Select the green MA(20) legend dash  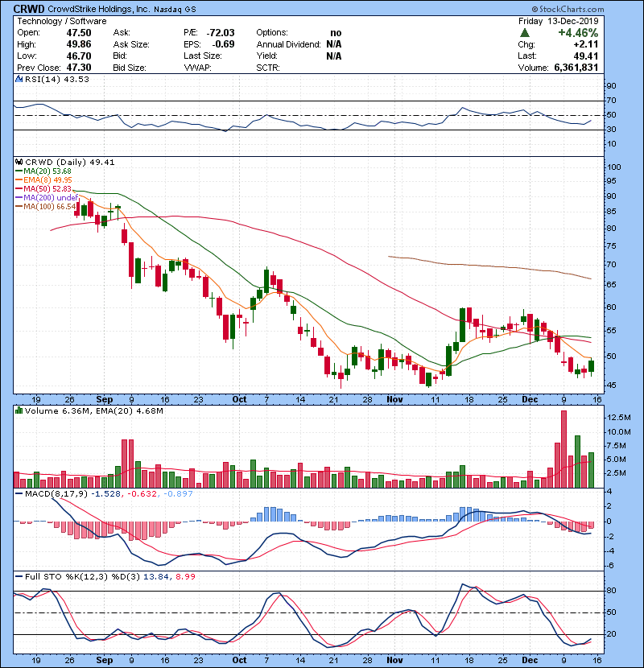[19, 171]
